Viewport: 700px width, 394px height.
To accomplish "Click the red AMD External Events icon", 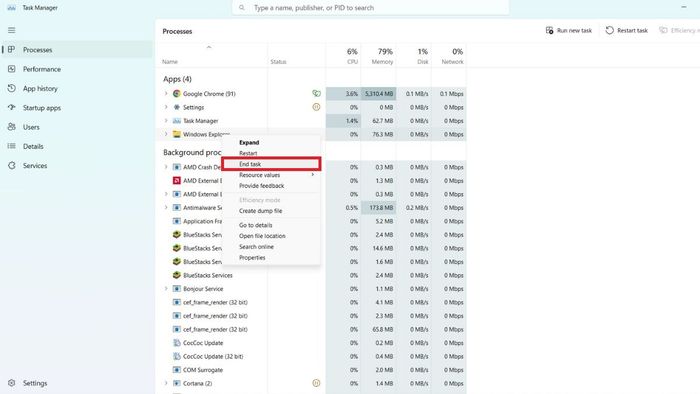I will coord(177,181).
